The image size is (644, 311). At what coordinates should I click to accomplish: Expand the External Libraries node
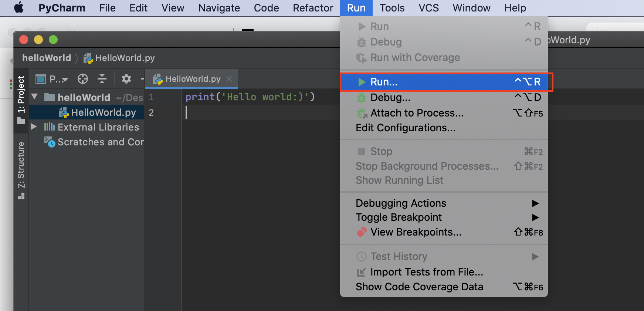coord(34,127)
